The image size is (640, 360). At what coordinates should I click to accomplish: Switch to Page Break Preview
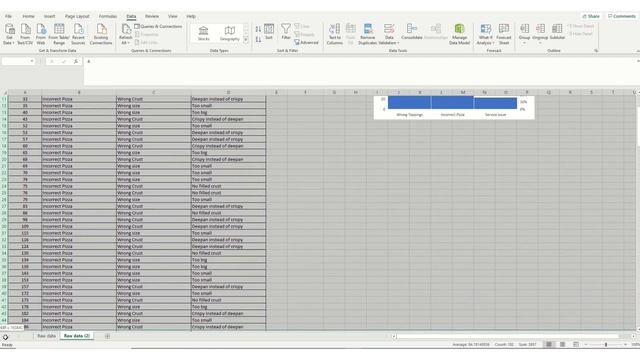pos(576,344)
